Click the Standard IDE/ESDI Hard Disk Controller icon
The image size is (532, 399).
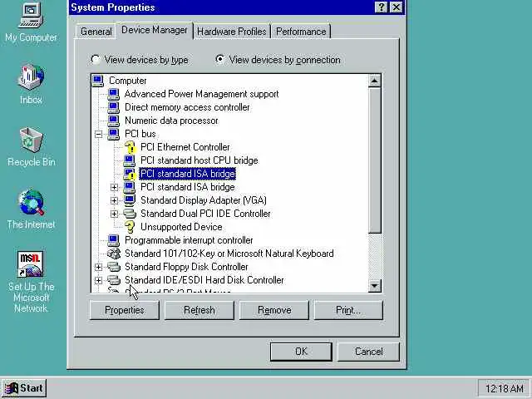tap(114, 280)
